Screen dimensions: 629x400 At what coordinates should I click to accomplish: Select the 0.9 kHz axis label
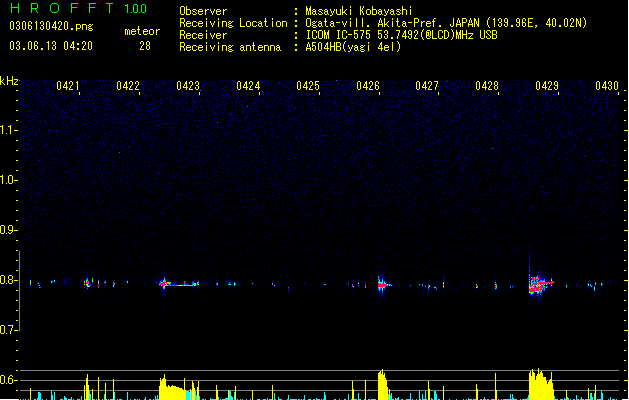(8, 230)
